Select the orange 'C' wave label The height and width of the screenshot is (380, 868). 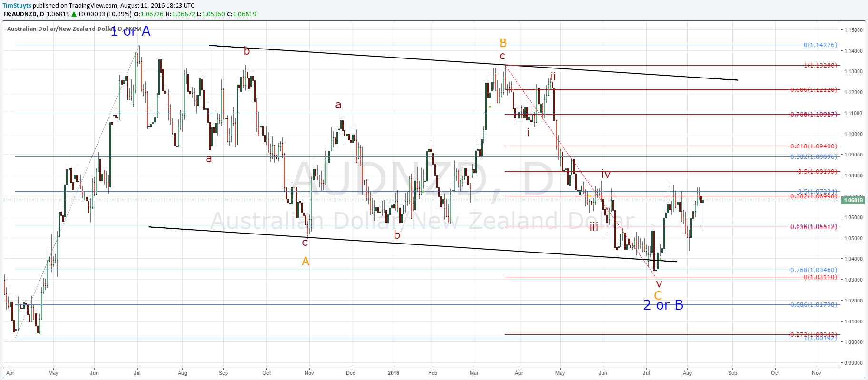click(x=658, y=295)
